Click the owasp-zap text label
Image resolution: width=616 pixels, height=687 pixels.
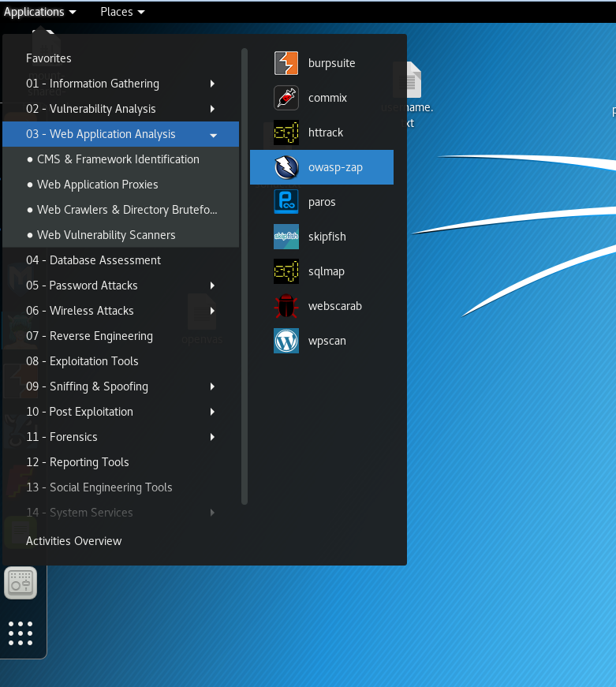(335, 167)
